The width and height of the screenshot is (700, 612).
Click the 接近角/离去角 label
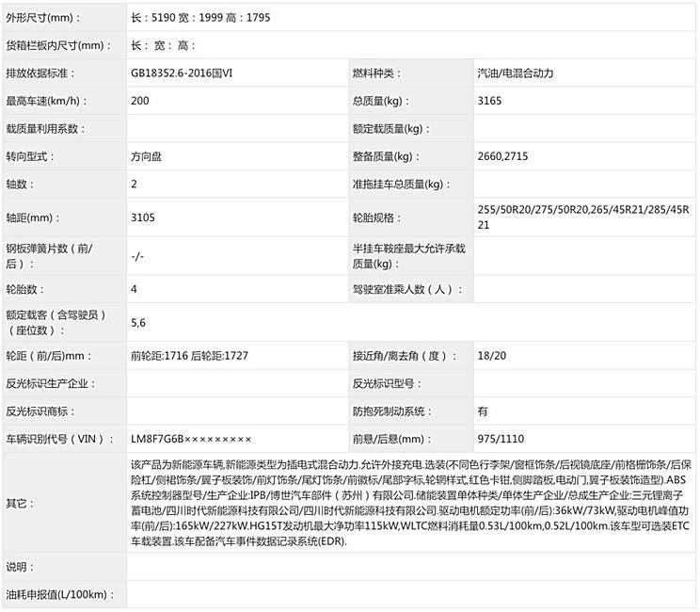(405, 356)
